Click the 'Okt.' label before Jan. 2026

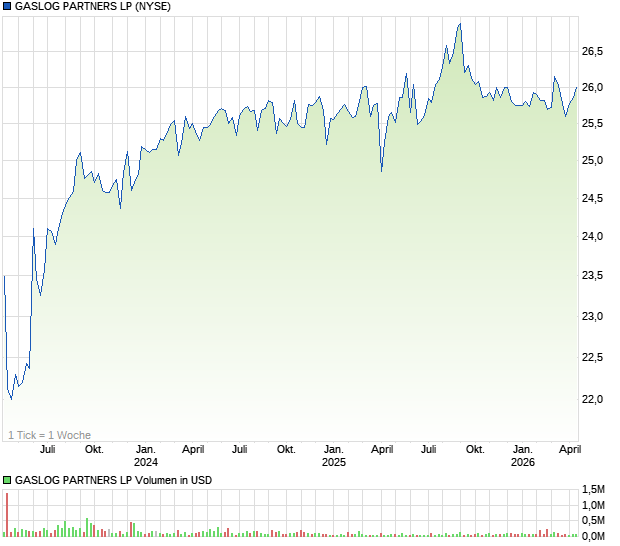(x=475, y=450)
